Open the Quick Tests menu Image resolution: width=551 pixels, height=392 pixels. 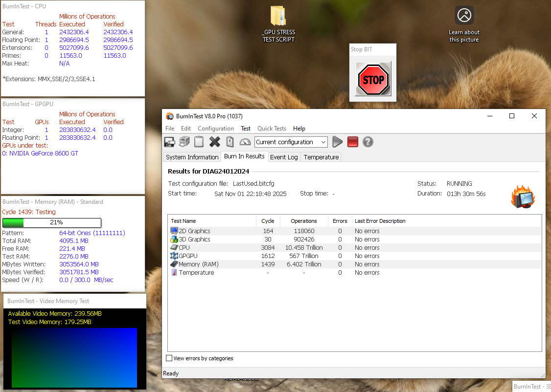point(272,129)
